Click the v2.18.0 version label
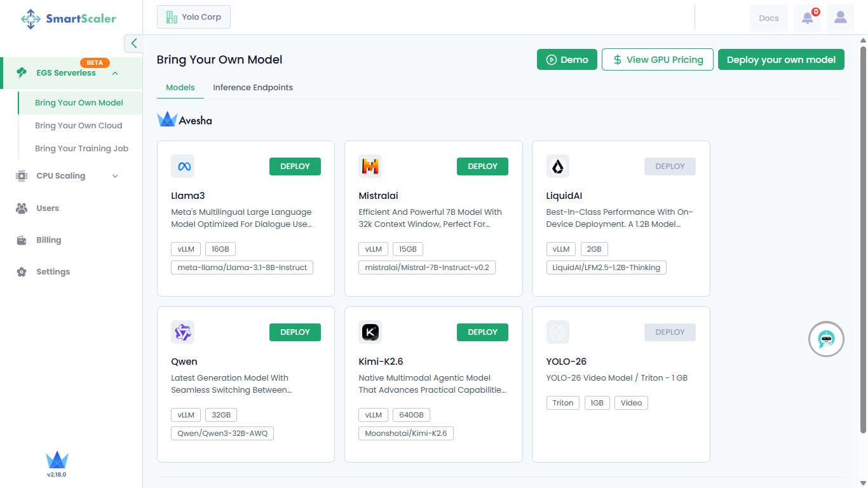This screenshot has width=868, height=488. [x=57, y=475]
